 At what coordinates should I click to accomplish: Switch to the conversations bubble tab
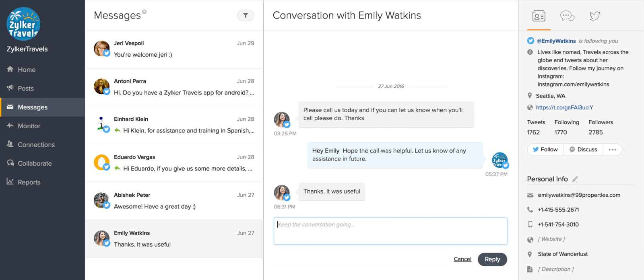click(567, 16)
